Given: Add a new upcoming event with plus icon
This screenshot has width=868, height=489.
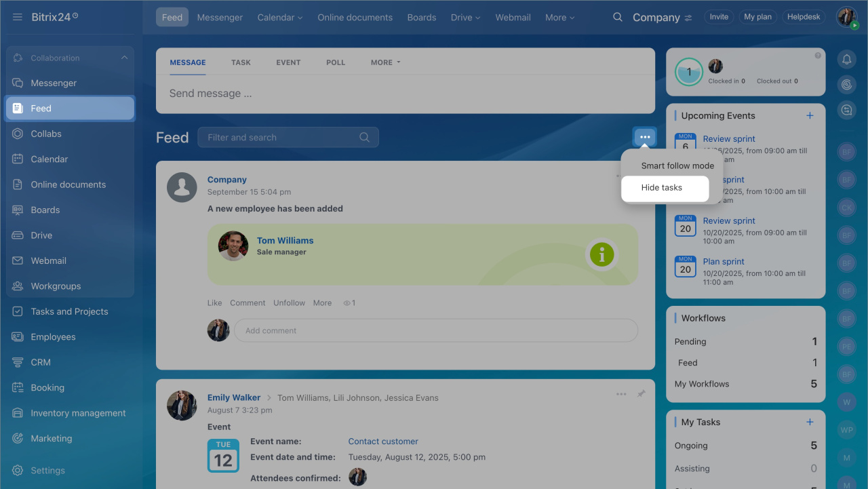Looking at the screenshot, I should click(x=809, y=116).
